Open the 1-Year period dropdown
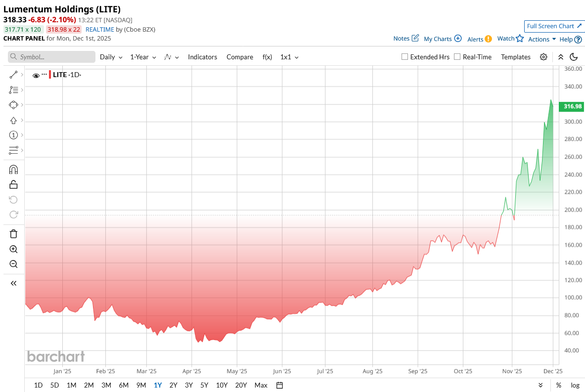The width and height of the screenshot is (585, 392). coord(143,57)
